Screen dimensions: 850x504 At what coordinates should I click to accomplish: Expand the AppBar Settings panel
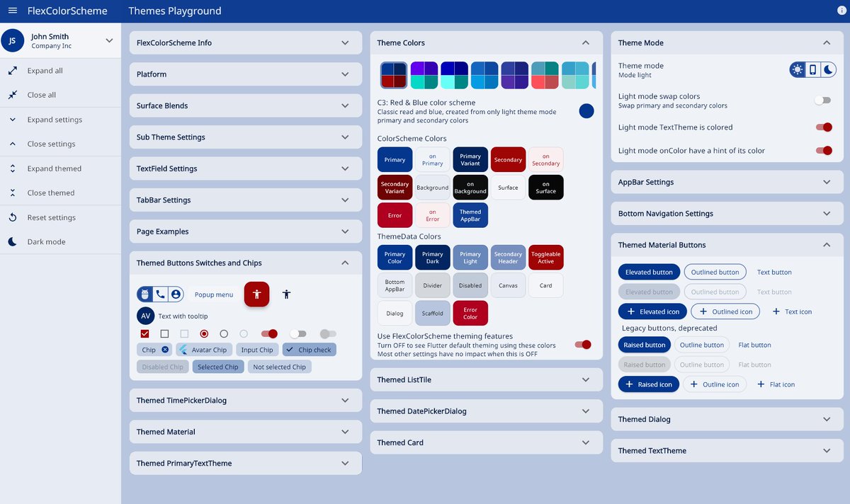tap(727, 182)
